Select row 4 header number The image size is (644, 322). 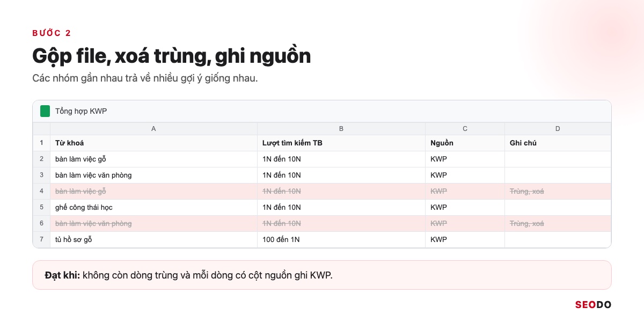pos(41,192)
